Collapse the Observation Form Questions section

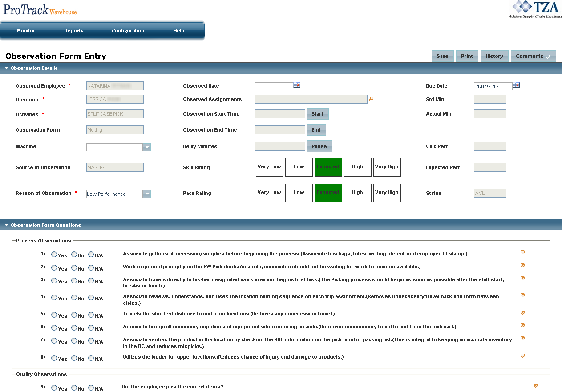(x=6, y=225)
